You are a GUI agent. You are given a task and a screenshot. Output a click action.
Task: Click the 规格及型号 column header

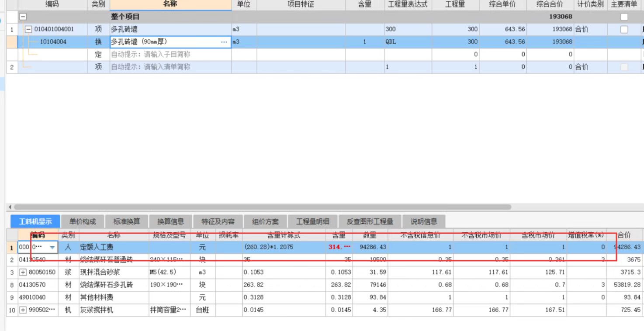coord(169,235)
